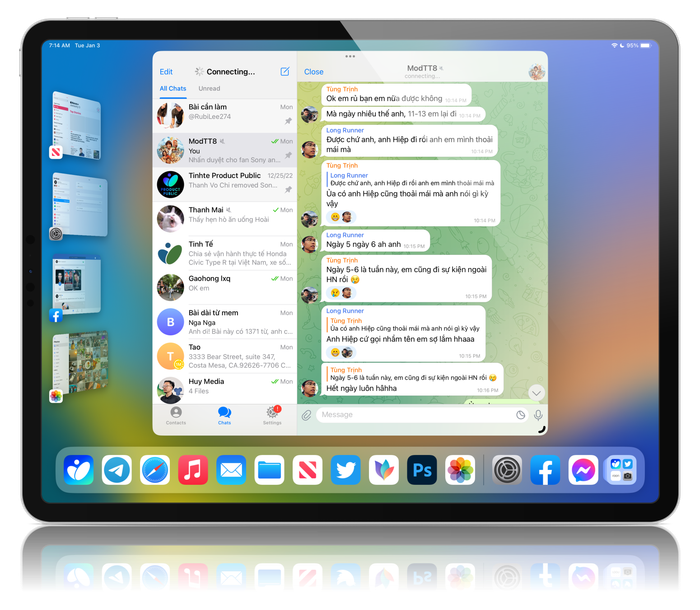Compose a new Telegram message

pyautogui.click(x=285, y=71)
